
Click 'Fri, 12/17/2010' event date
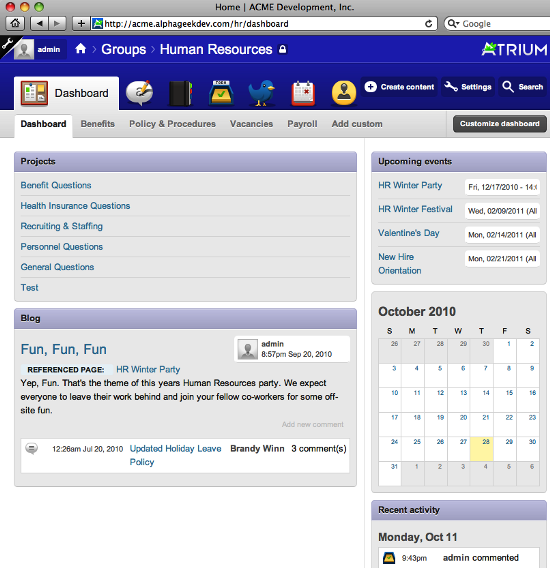[x=503, y=187]
